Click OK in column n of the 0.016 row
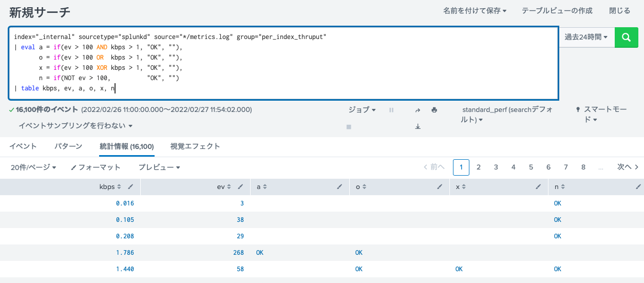This screenshot has height=283, width=644. click(x=558, y=203)
